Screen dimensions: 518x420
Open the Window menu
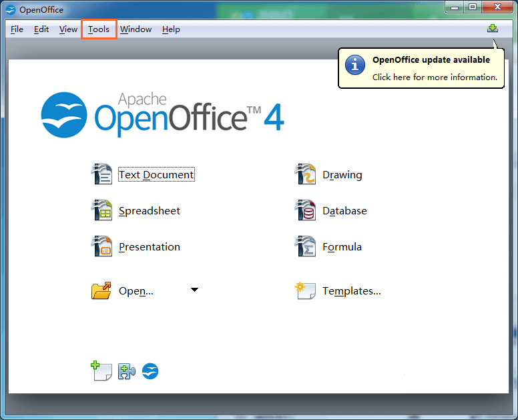136,29
